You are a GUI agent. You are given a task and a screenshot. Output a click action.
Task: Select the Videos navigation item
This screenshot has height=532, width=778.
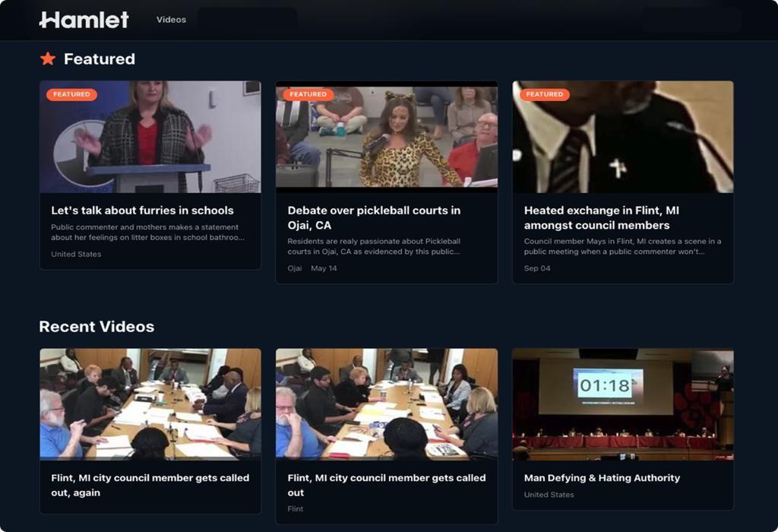click(x=171, y=20)
